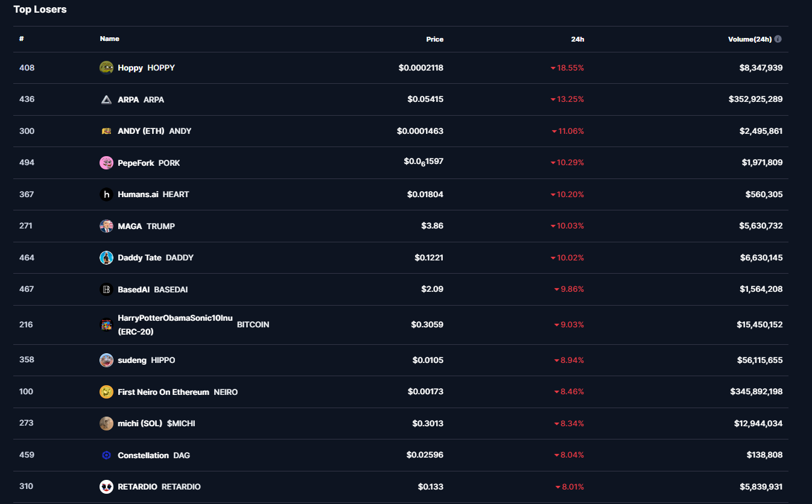Click the Hoppy frog coin icon
Image resolution: width=812 pixels, height=504 pixels.
[x=106, y=68]
